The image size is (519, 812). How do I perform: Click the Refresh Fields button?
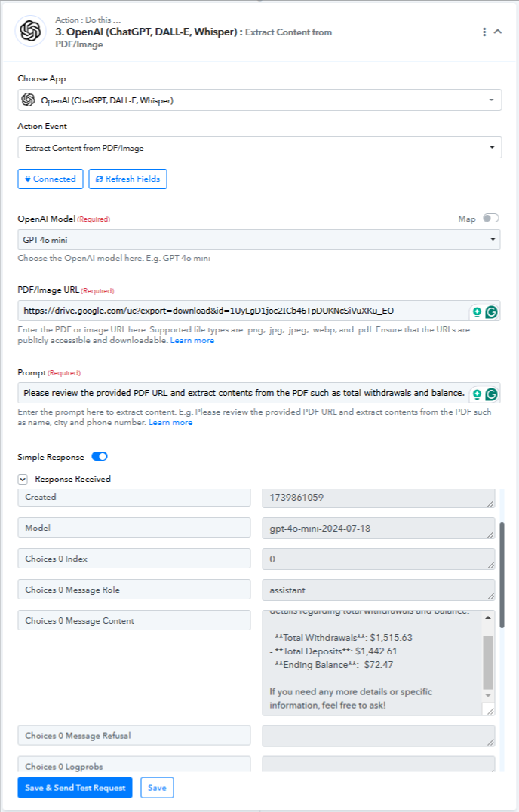[x=127, y=179]
